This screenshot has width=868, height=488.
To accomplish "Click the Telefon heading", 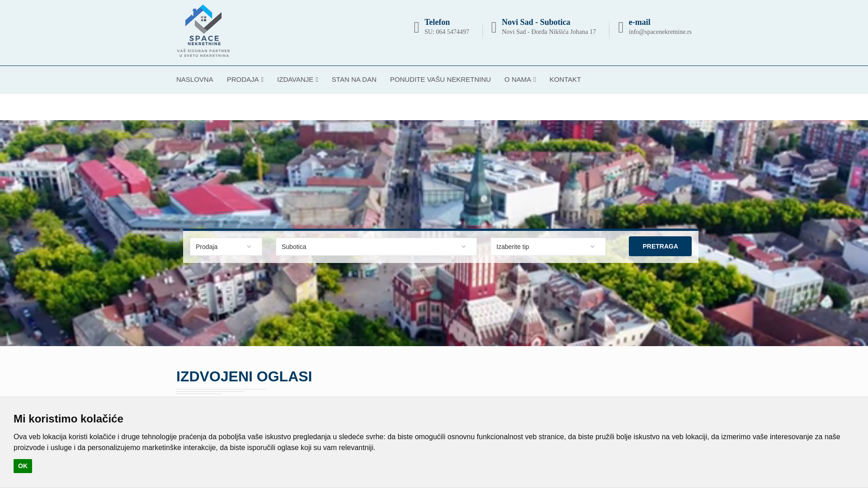I will [437, 22].
